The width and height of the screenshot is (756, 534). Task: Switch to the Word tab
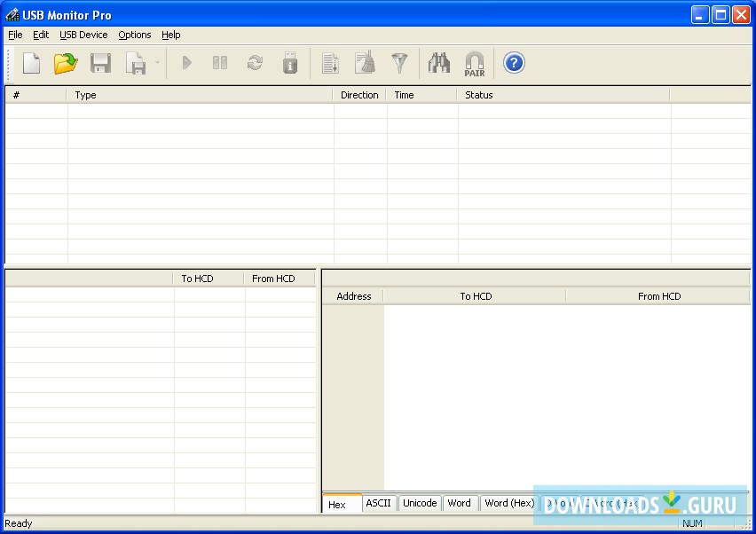(x=460, y=503)
